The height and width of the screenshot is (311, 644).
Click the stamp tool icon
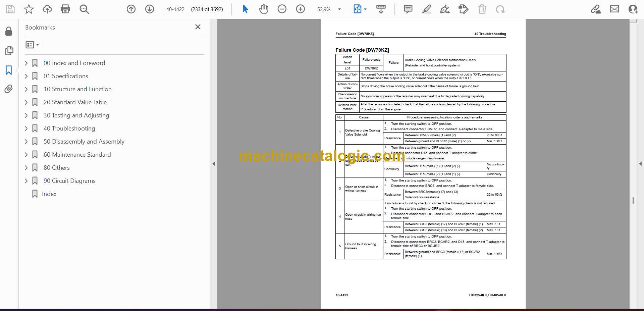click(x=464, y=9)
